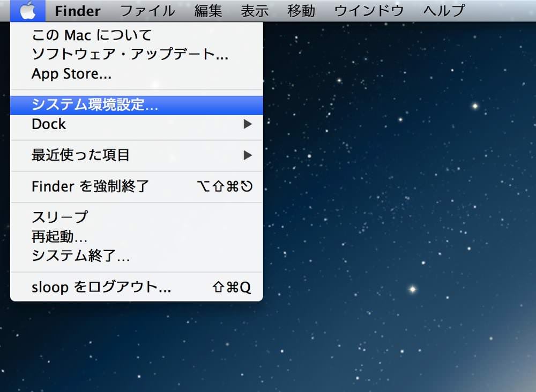Choose sloop をログアウト…
This screenshot has width=536, height=392.
tap(136, 287)
